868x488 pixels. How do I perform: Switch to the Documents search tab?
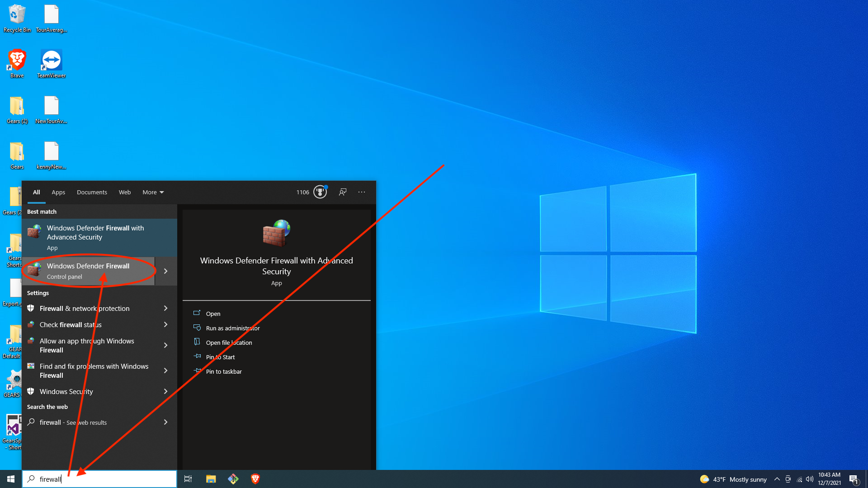(92, 192)
